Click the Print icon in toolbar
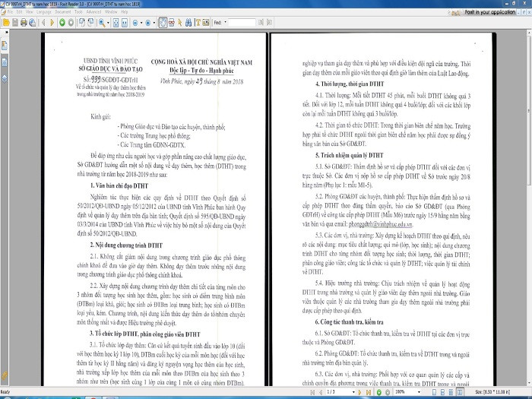The image size is (532, 399). click(x=24, y=23)
